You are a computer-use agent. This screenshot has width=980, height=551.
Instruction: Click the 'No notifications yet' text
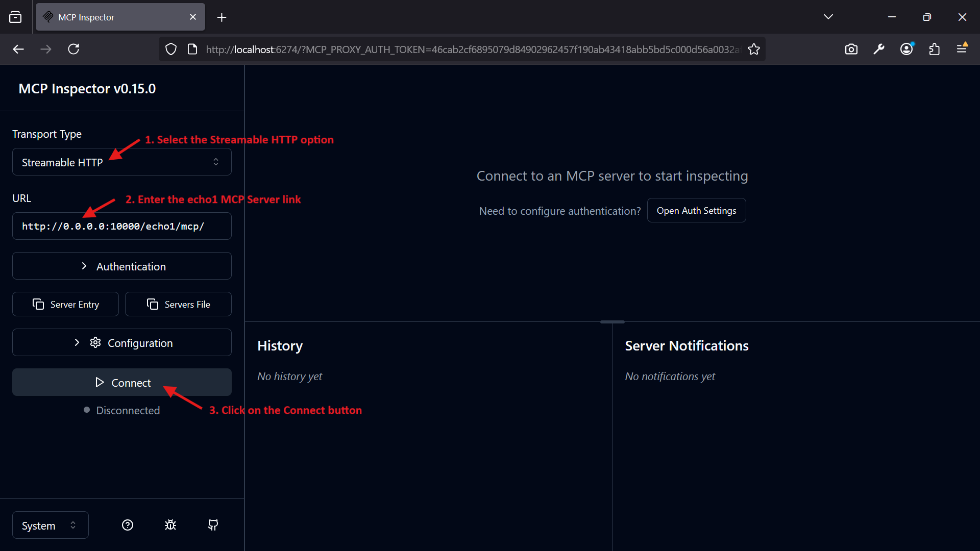(670, 377)
